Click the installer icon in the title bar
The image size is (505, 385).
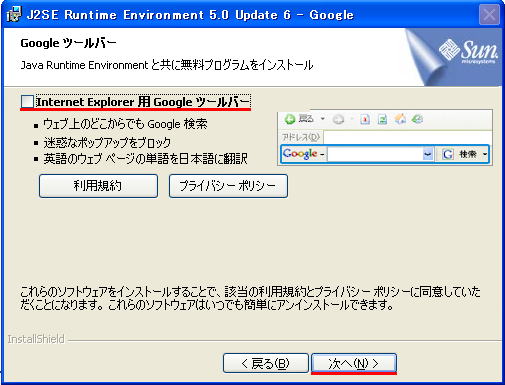(14, 15)
